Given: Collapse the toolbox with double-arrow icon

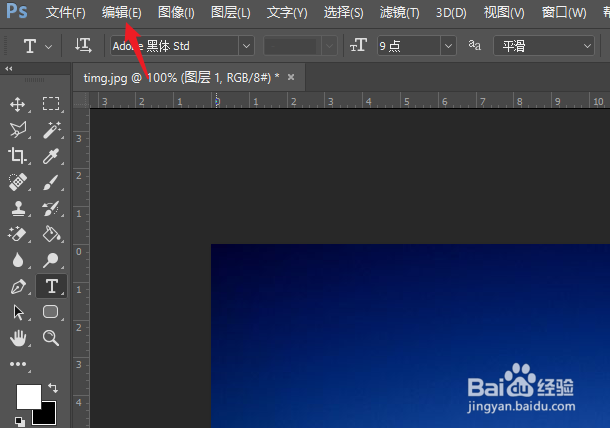Looking at the screenshot, I should point(9,68).
